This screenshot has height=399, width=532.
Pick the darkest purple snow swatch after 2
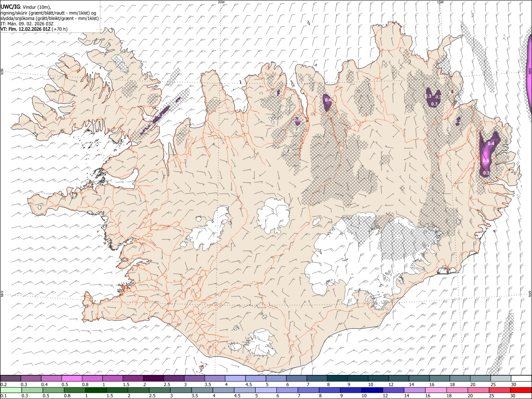coord(153,378)
